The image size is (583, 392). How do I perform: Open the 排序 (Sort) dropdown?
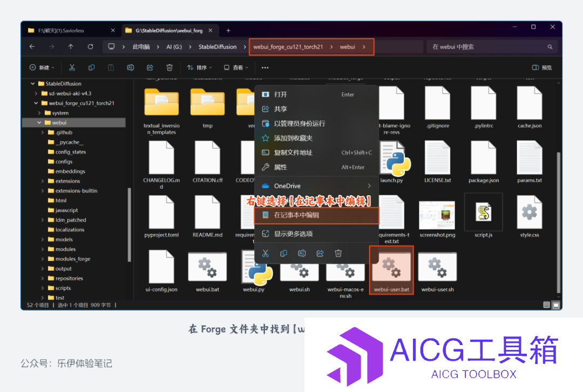point(200,67)
